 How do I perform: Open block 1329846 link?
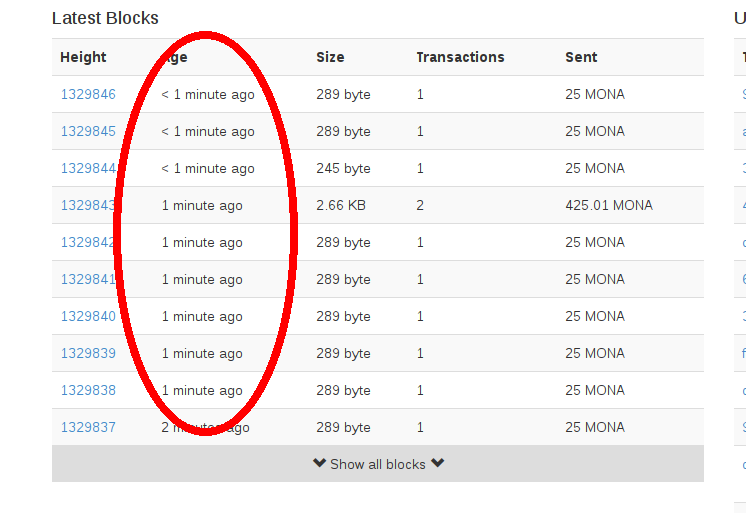coord(88,94)
